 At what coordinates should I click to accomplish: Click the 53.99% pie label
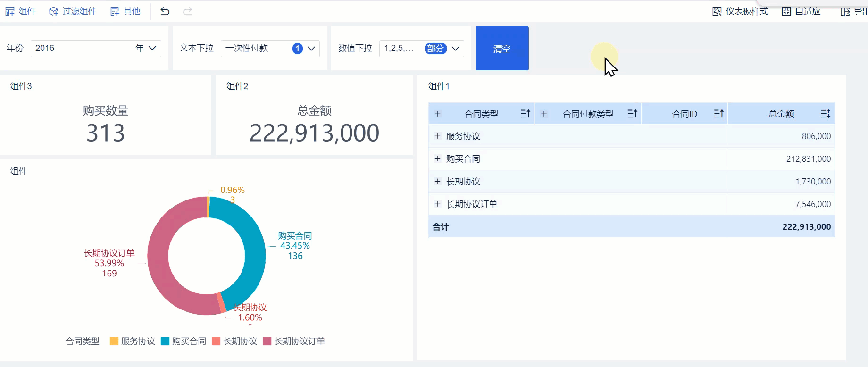109,263
